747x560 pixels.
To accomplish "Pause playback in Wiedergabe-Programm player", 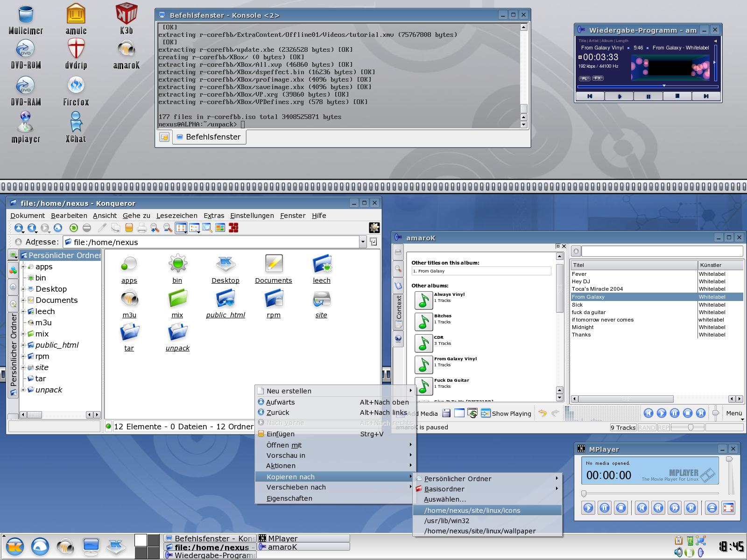I will click(648, 97).
